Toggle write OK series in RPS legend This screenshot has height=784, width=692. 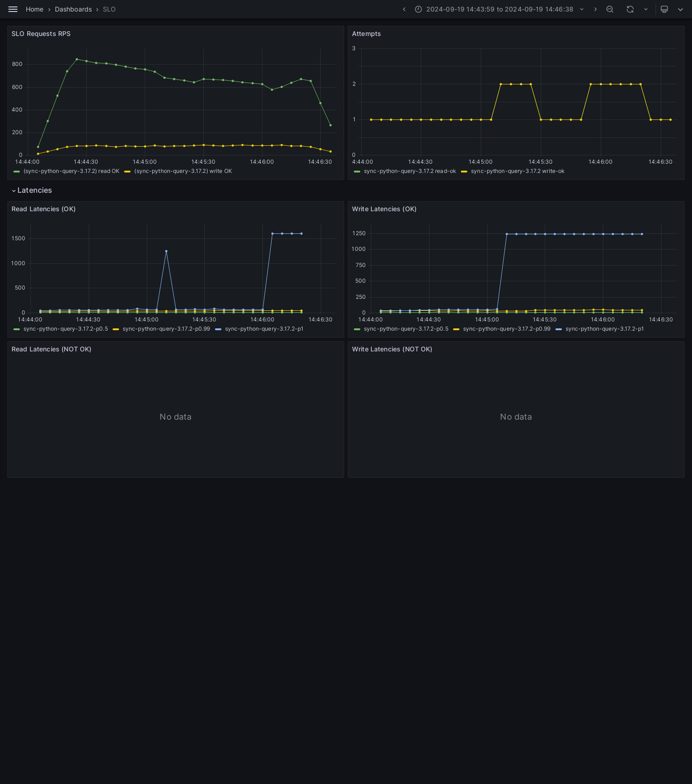coord(183,171)
